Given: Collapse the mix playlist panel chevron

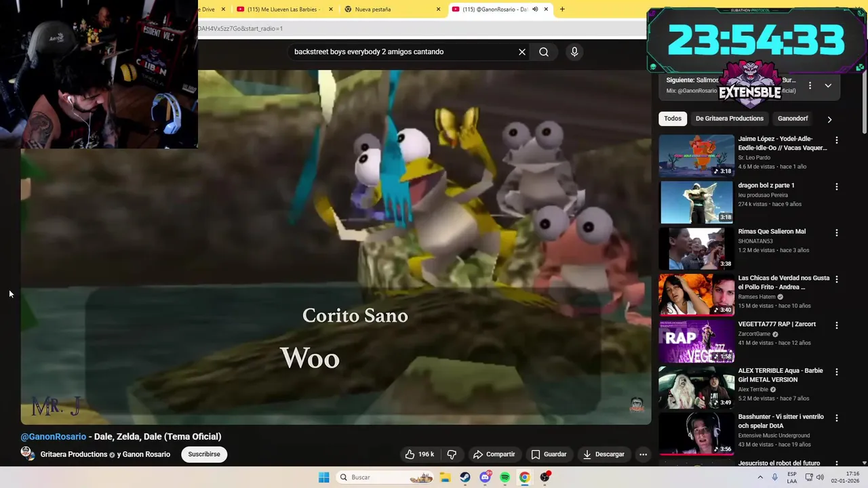Looking at the screenshot, I should (828, 85).
